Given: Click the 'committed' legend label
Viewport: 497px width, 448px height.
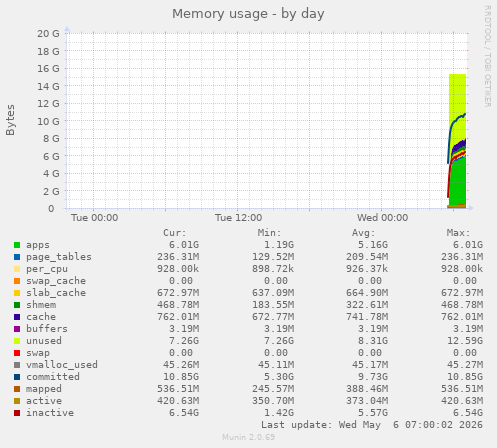Looking at the screenshot, I should click(53, 377).
